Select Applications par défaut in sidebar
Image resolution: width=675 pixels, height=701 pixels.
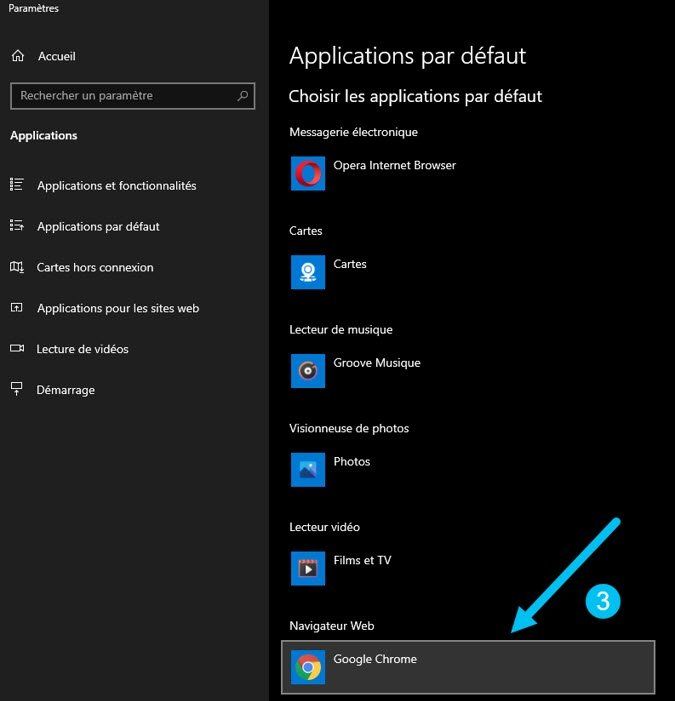pos(98,227)
